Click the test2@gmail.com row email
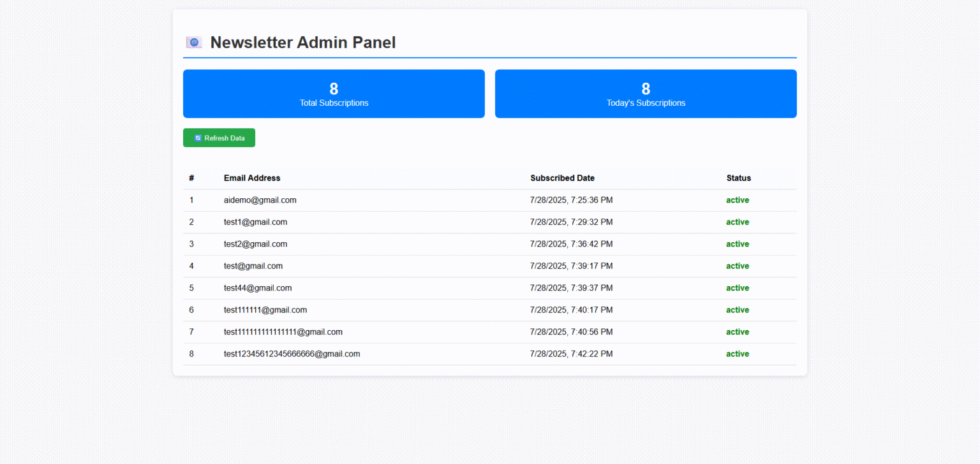The width and height of the screenshot is (980, 464). pyautogui.click(x=255, y=244)
